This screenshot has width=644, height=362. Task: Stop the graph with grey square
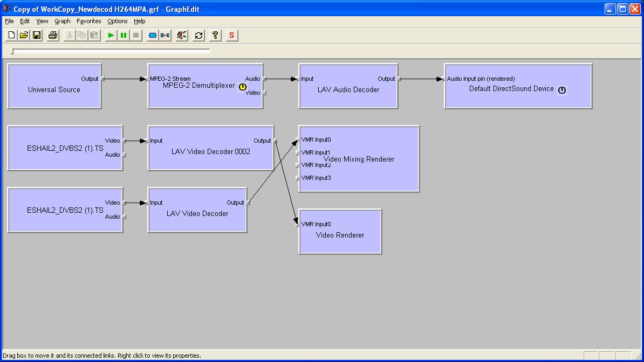click(x=136, y=36)
